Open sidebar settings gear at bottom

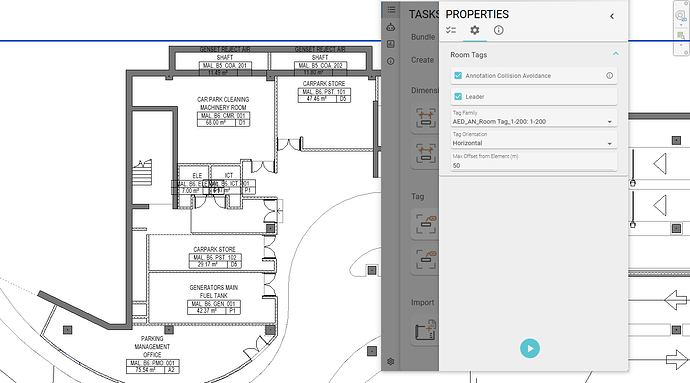click(391, 362)
